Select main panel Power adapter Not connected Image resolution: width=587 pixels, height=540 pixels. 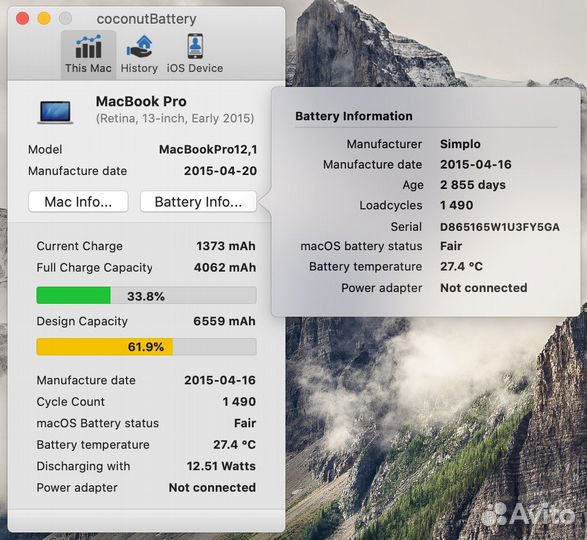(x=212, y=488)
